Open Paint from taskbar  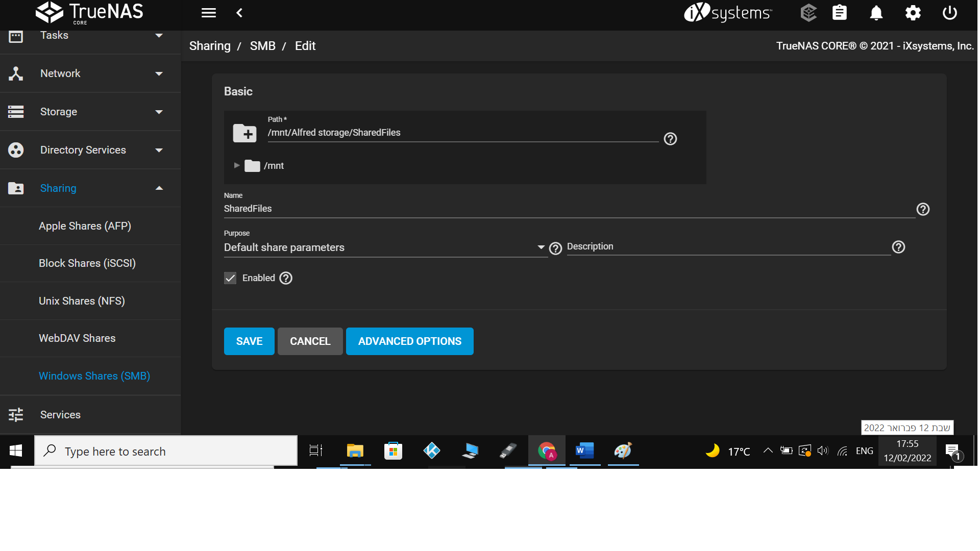623,451
